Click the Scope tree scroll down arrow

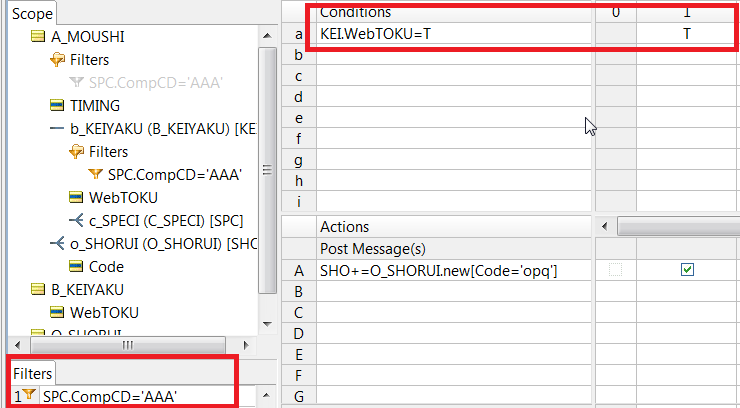tap(267, 324)
